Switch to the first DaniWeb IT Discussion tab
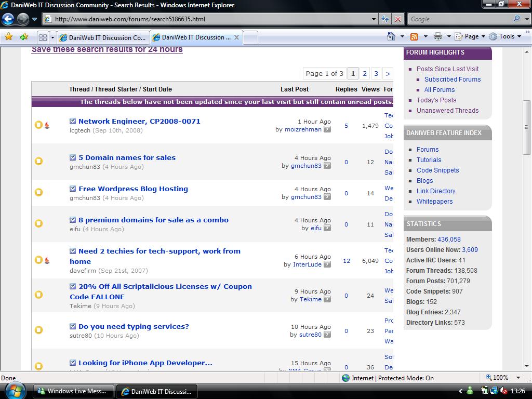 point(103,37)
